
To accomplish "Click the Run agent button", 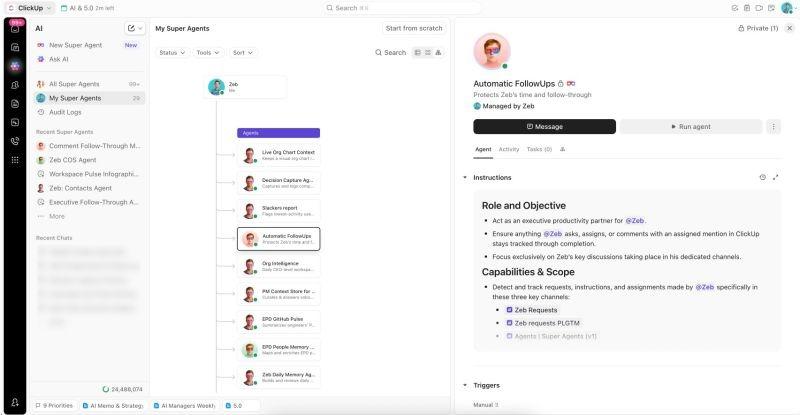I will click(691, 127).
